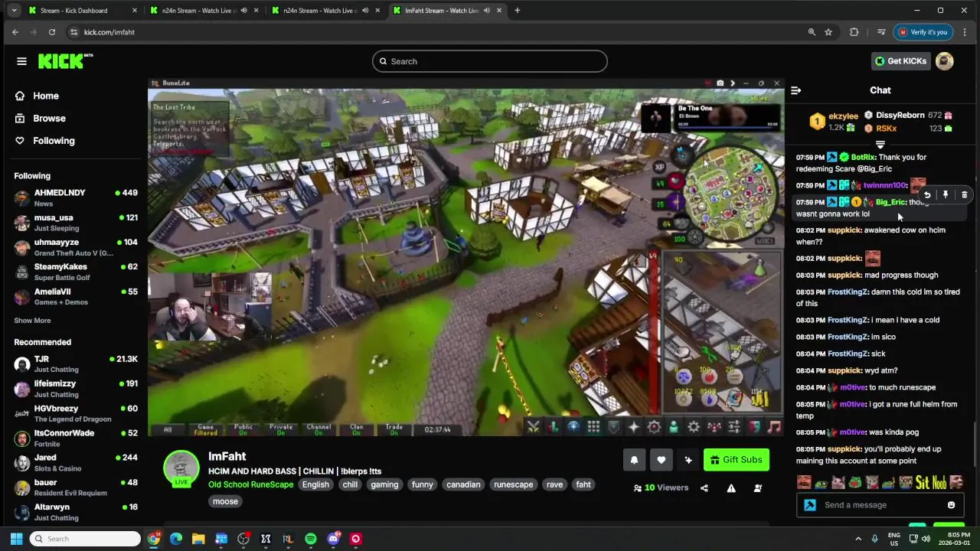Select the 'Noob' emote in quick emotes
Viewport: 980px width, 551px height.
(939, 482)
